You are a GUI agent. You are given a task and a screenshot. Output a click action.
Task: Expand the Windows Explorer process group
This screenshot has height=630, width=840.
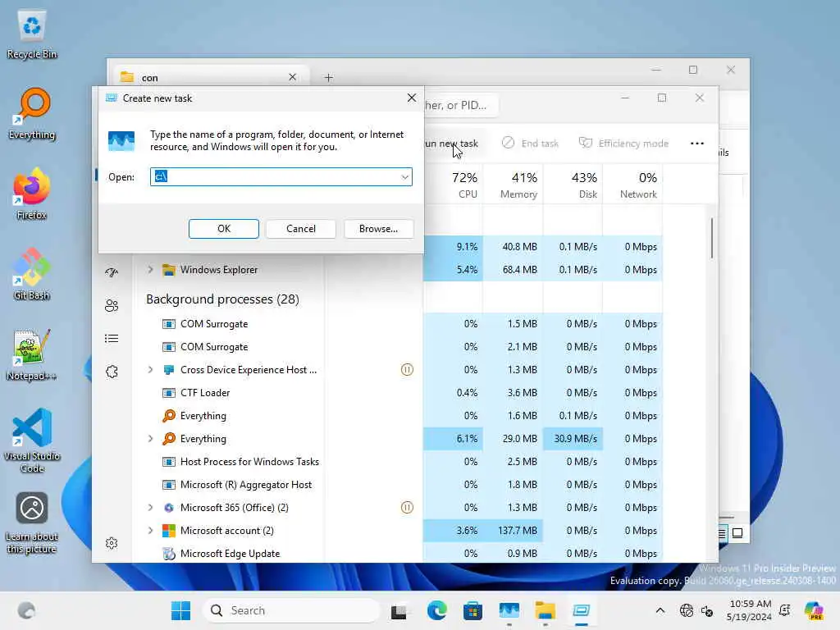click(x=151, y=269)
